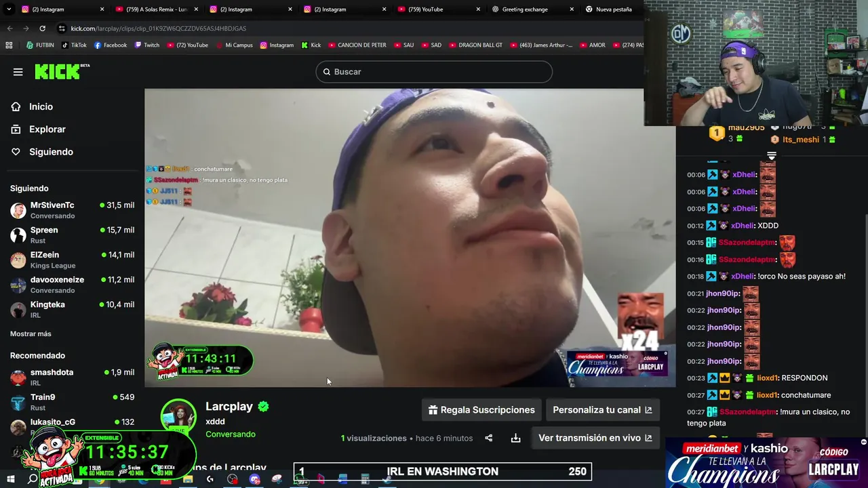The width and height of the screenshot is (868, 488).
Task: Open the AMOR bookmark
Action: (x=591, y=45)
